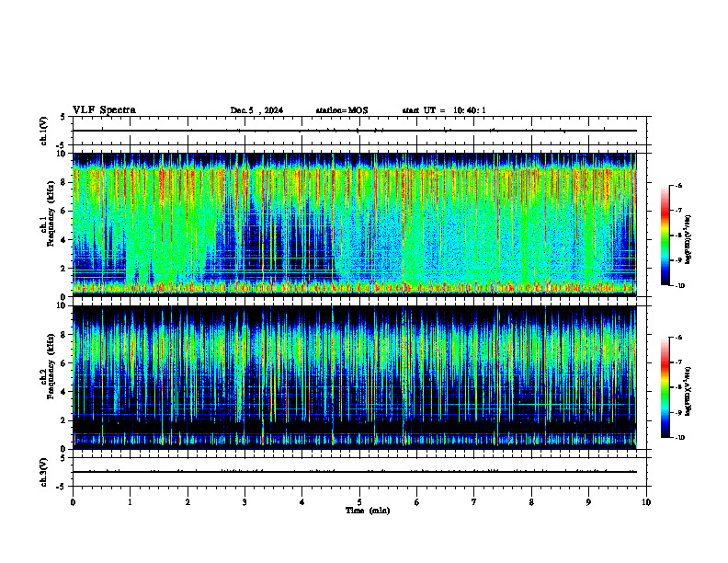Click the time axis tick label "8"
The height and width of the screenshot is (563, 728).
(531, 502)
